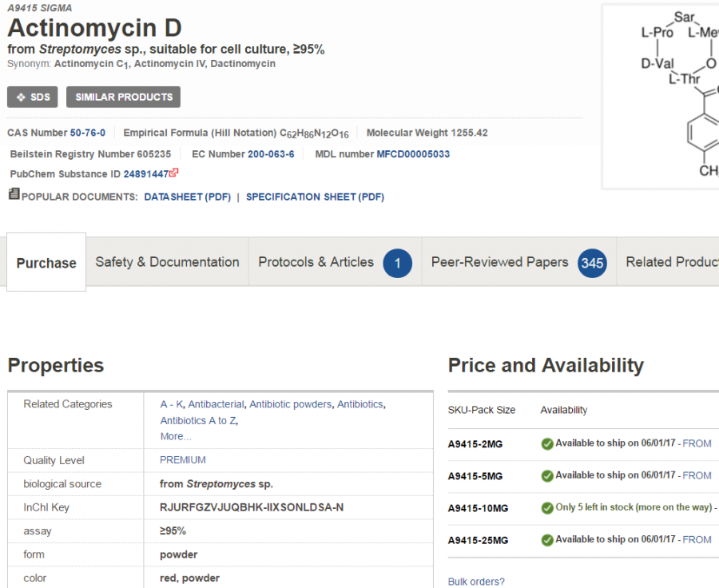Click the blue badge showing 1

tap(397, 263)
